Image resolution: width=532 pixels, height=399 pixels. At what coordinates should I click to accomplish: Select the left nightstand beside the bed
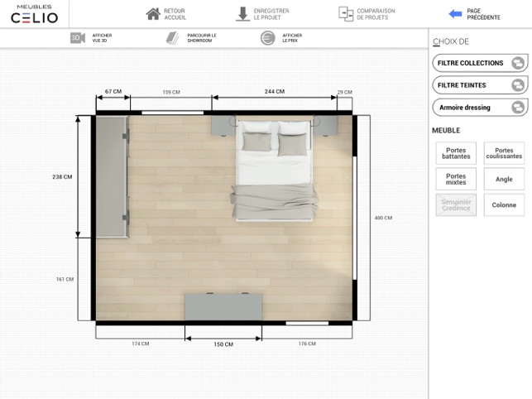(223, 126)
